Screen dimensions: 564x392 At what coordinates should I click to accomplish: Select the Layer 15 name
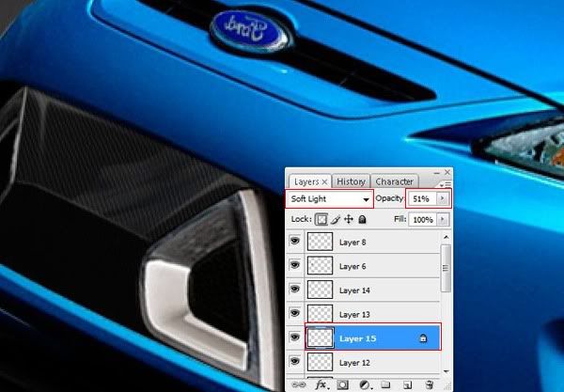pos(357,338)
